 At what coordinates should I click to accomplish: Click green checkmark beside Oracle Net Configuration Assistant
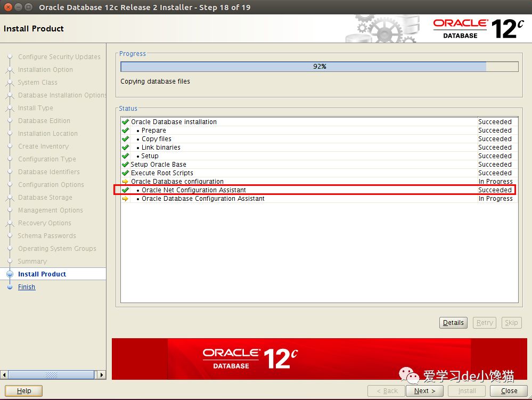[125, 190]
